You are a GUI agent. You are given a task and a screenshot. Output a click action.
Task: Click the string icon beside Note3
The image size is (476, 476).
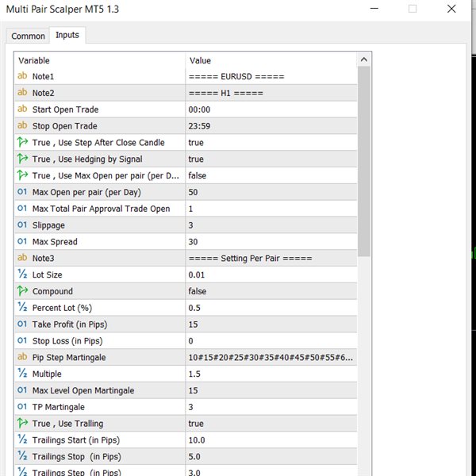(22, 258)
